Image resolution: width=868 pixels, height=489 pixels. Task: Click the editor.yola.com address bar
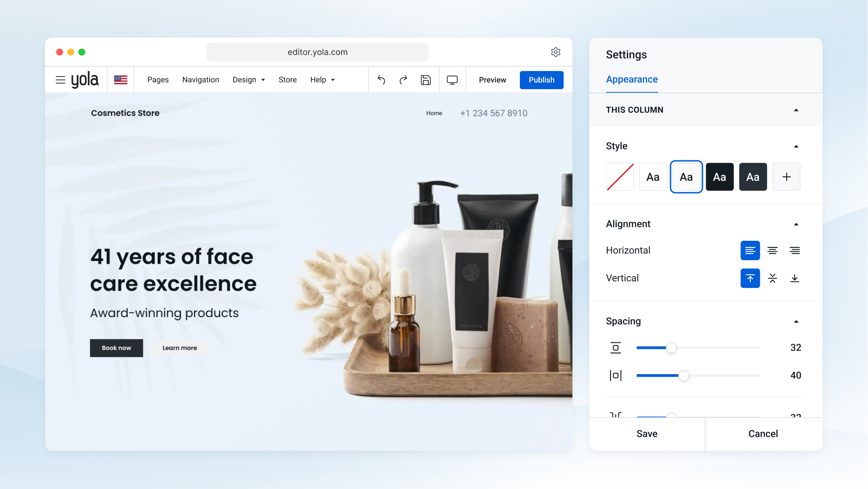tap(318, 52)
